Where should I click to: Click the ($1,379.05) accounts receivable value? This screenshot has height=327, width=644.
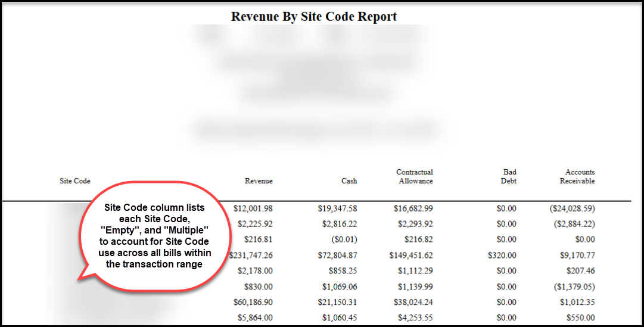(573, 286)
